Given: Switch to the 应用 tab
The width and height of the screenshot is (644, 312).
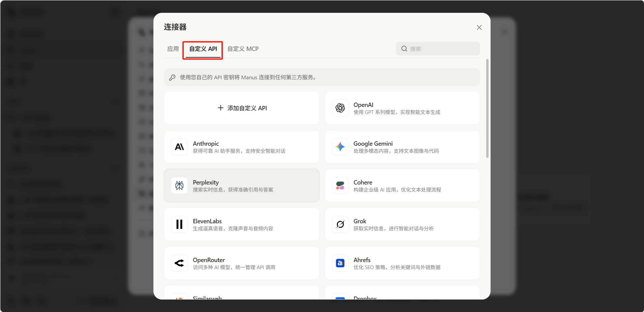Looking at the screenshot, I should pos(173,49).
